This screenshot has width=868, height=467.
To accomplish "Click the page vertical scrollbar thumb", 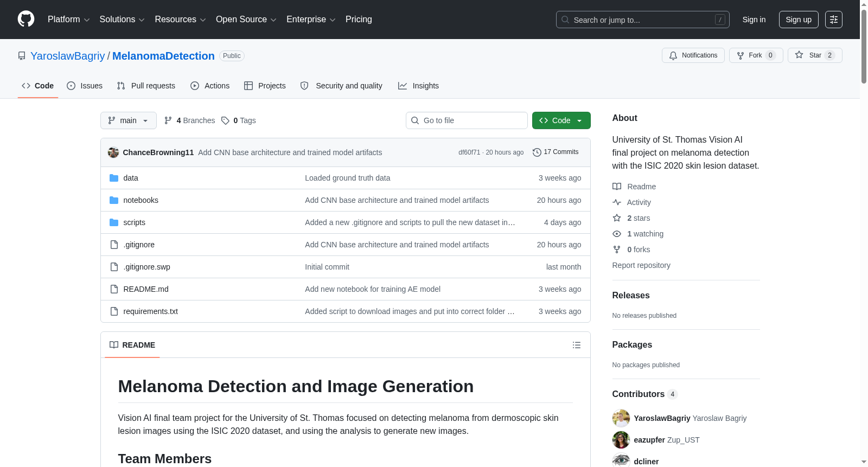I will click(x=864, y=46).
